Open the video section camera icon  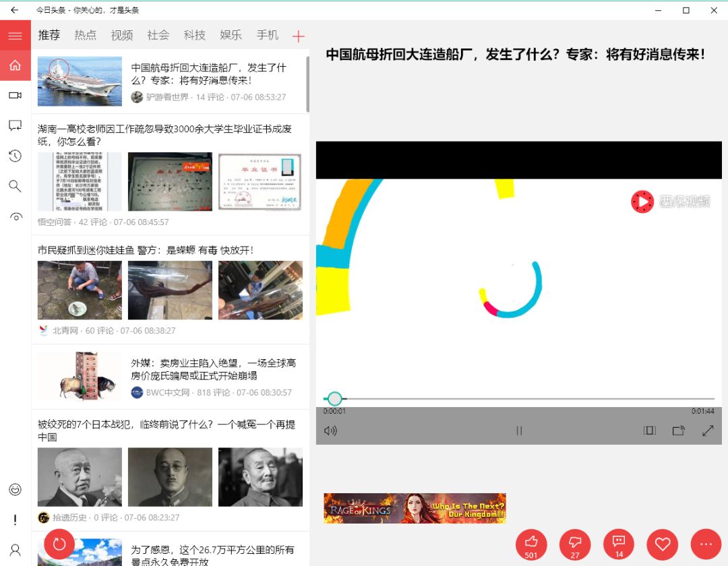point(16,95)
